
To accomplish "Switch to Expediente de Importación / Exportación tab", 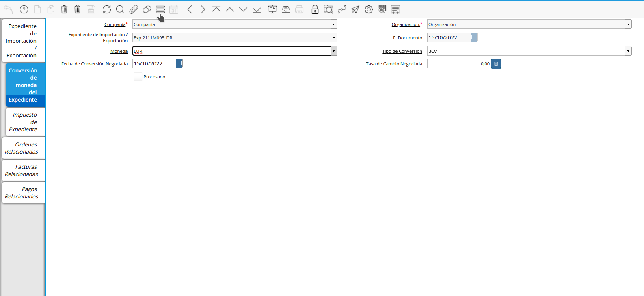I will [24, 41].
